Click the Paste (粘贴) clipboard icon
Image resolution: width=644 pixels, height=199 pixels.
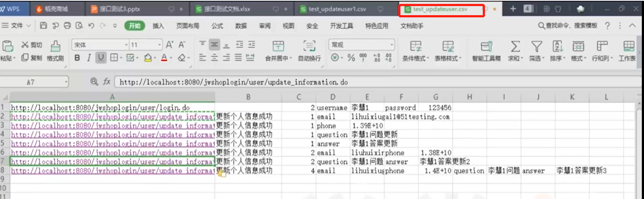[x=8, y=46]
